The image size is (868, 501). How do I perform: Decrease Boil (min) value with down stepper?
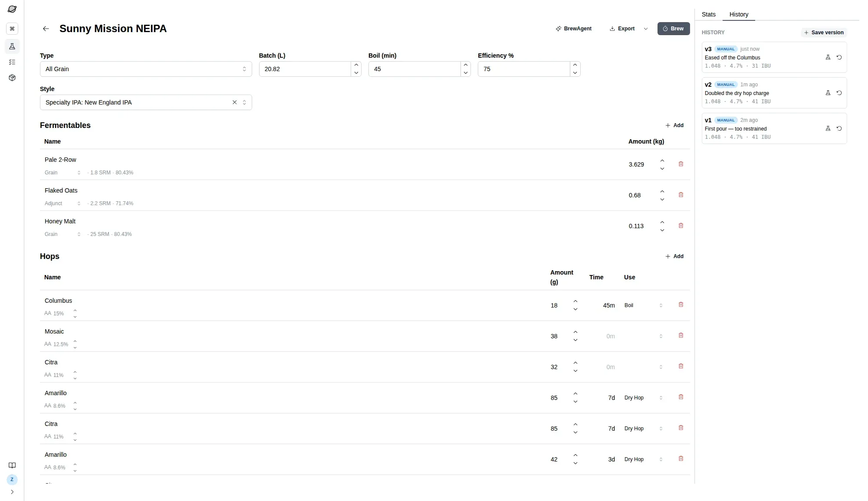pyautogui.click(x=466, y=73)
